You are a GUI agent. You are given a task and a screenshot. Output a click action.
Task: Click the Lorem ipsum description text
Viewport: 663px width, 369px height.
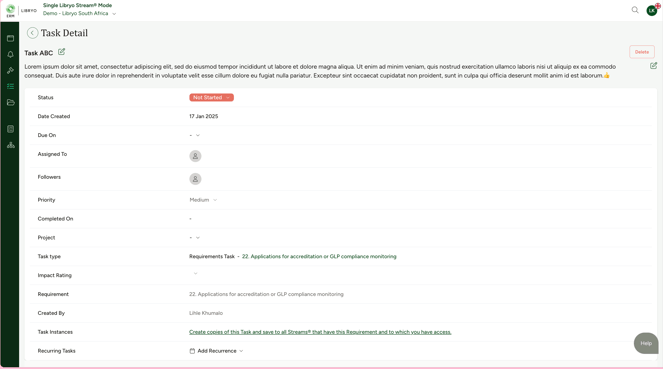click(320, 71)
